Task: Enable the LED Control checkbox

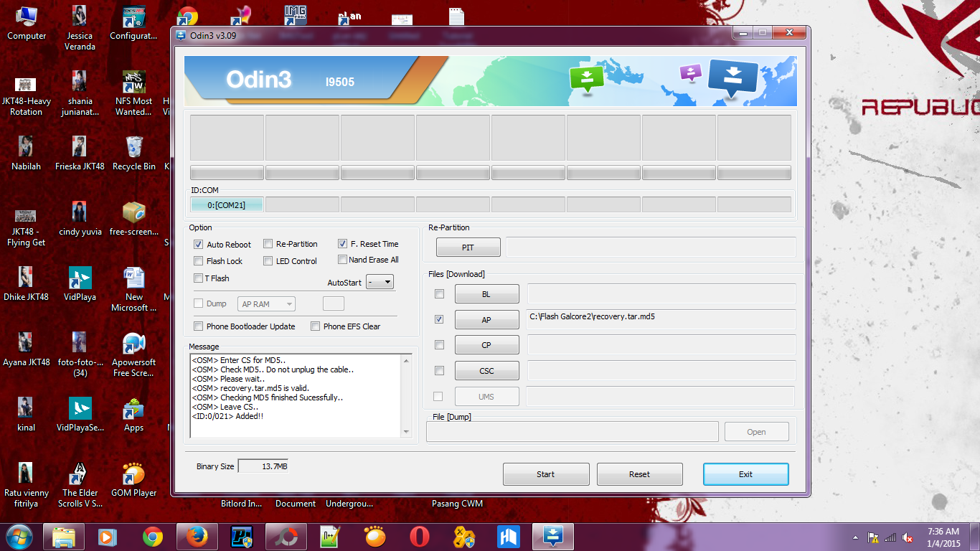Action: (x=268, y=261)
